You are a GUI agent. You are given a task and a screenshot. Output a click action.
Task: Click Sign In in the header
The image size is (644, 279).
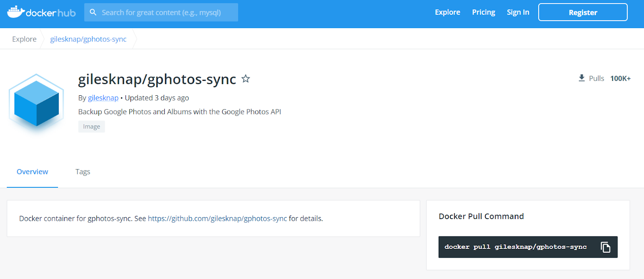point(518,12)
